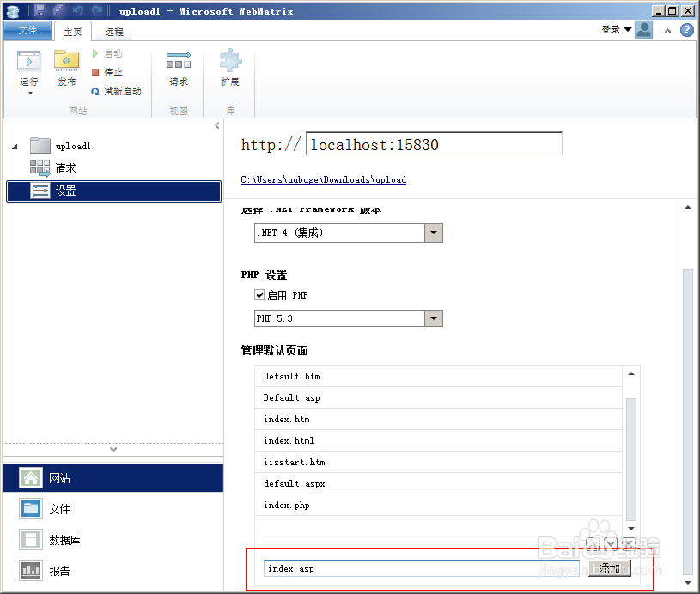Image resolution: width=700 pixels, height=594 pixels.
Task: Open help with the question mark icon
Action: tap(686, 30)
